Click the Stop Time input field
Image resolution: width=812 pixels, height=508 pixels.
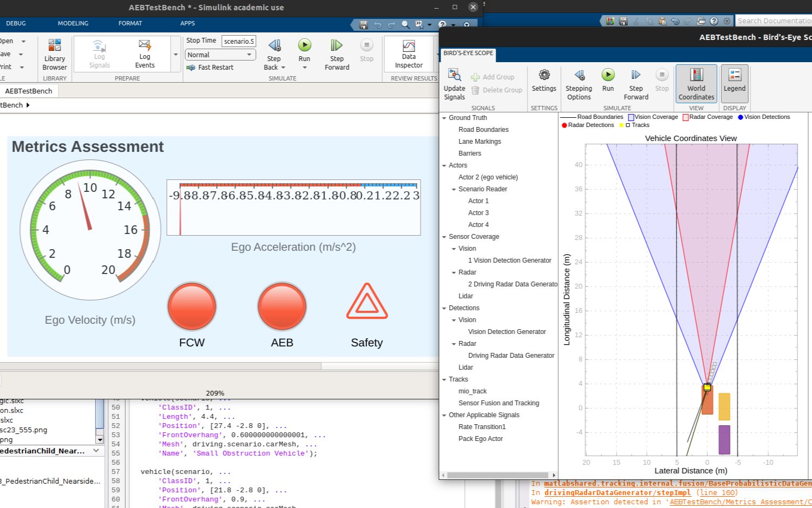(239, 41)
